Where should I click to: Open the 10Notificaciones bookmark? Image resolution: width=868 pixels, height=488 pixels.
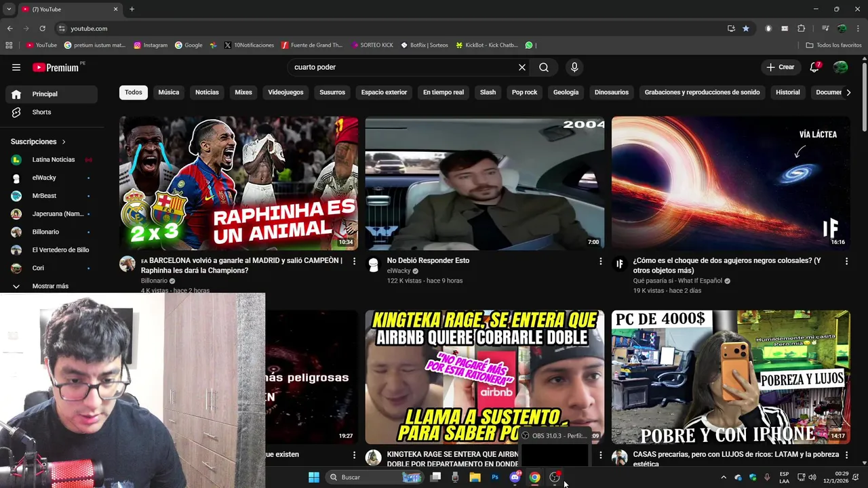coord(248,45)
